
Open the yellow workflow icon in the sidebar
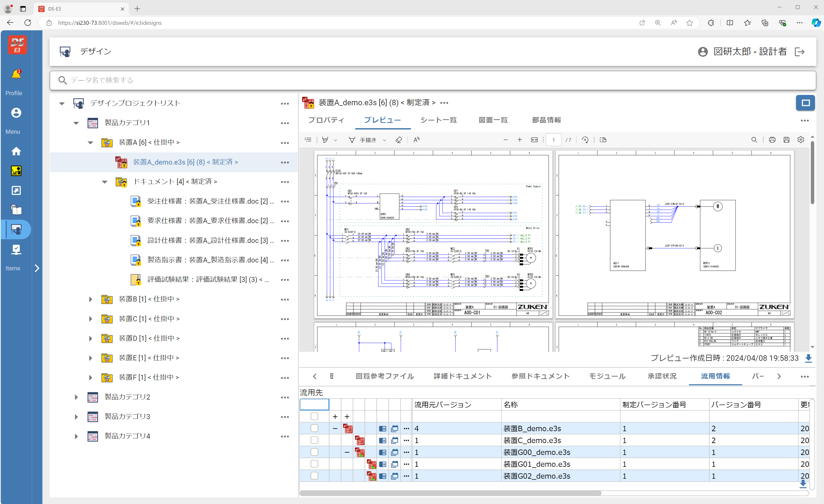point(16,171)
